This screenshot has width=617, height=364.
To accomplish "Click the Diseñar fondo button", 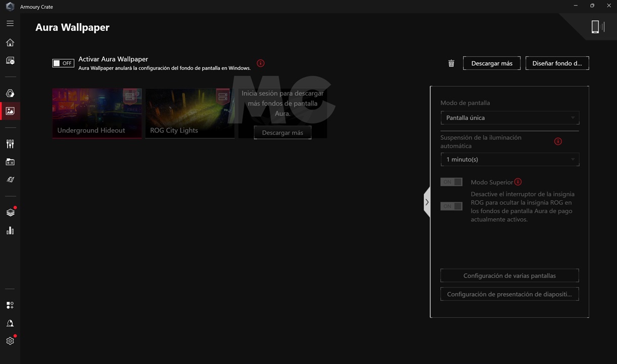I will click(x=557, y=63).
